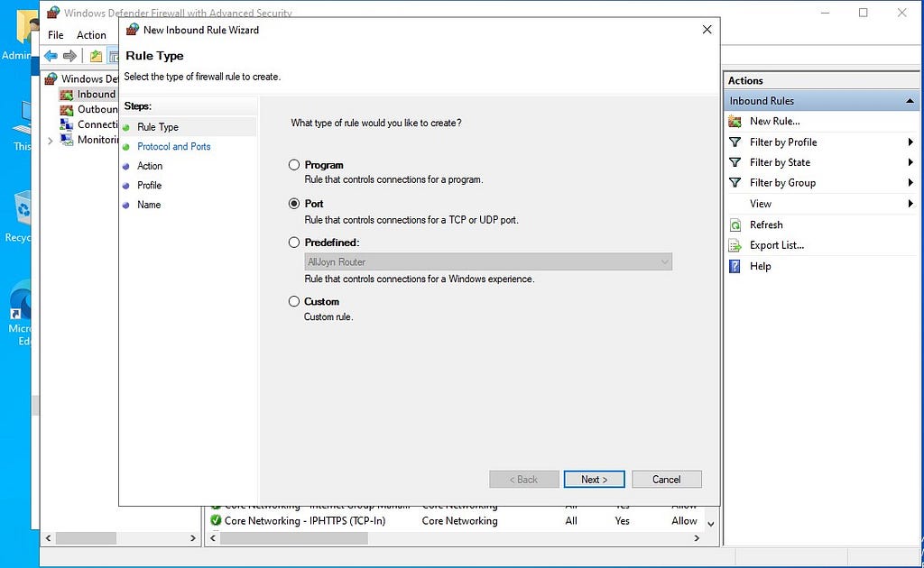This screenshot has height=568, width=924.
Task: Click the Next button in the wizard
Action: pyautogui.click(x=594, y=479)
